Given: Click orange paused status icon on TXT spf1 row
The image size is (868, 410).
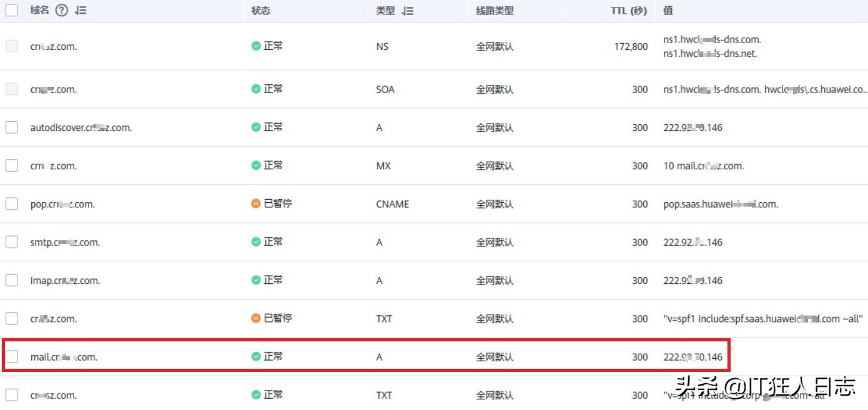Looking at the screenshot, I should point(256,318).
